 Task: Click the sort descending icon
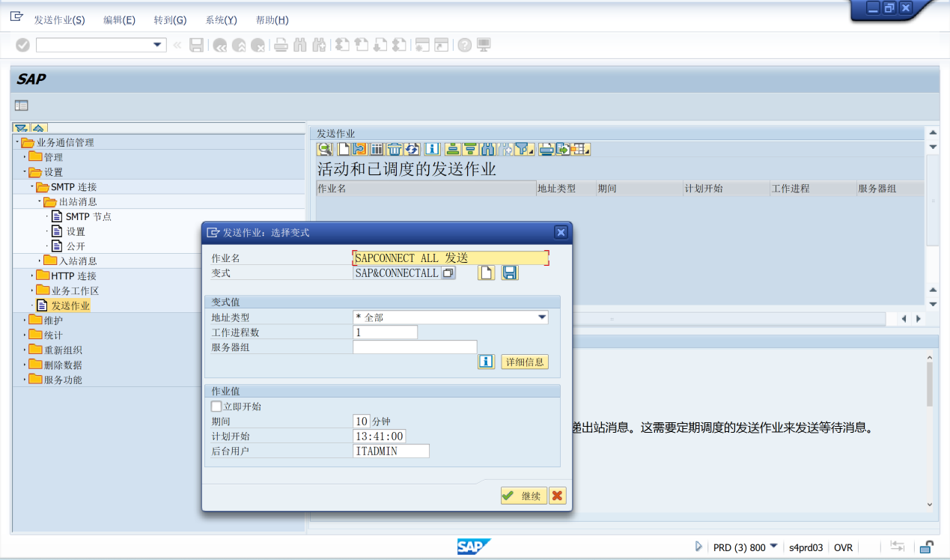[470, 149]
